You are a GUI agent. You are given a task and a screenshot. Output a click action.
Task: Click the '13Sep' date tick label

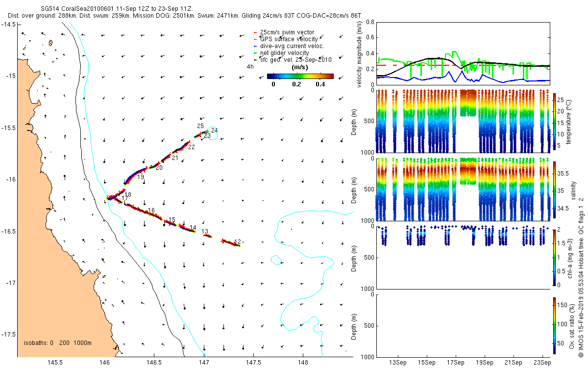pyautogui.click(x=397, y=362)
